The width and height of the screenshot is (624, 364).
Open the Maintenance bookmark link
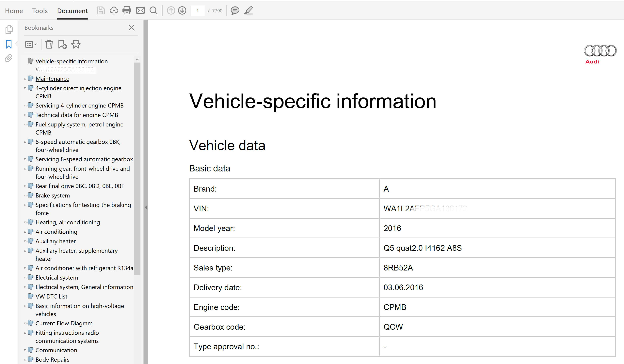coord(52,79)
